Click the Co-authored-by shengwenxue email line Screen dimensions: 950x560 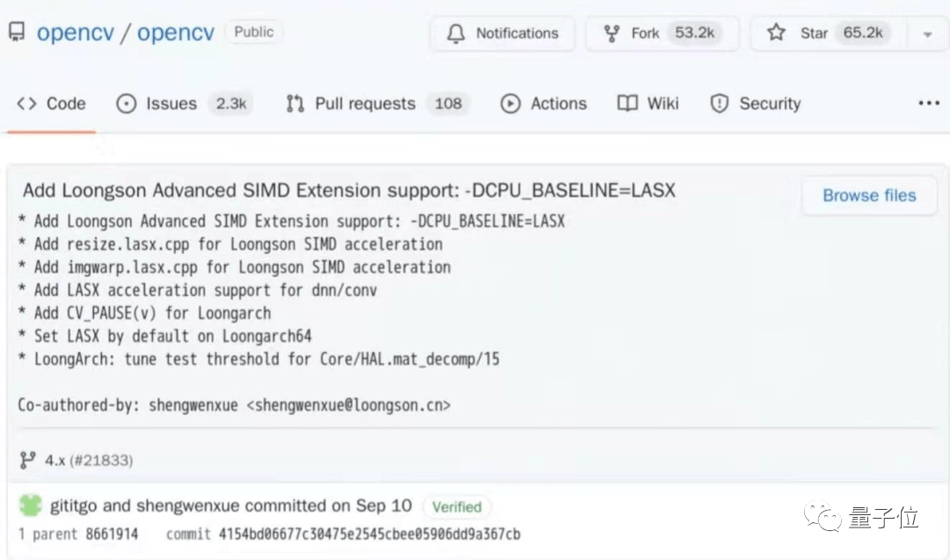coord(234,405)
